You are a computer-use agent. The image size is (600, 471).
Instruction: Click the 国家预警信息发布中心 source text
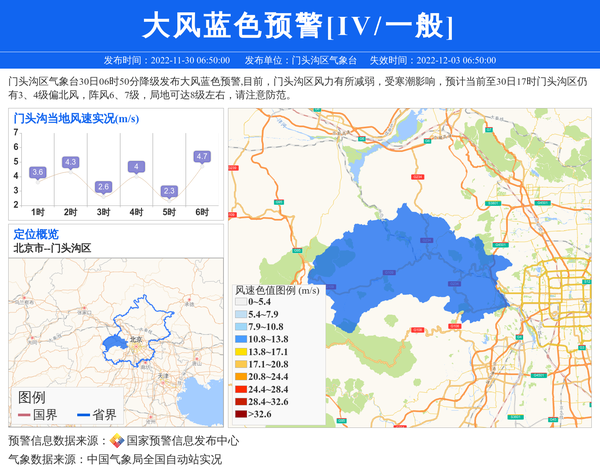pos(182,440)
